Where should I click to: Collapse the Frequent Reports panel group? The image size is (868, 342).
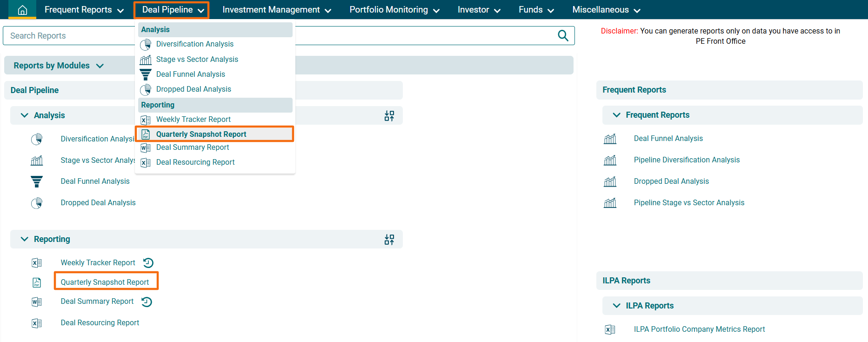(x=616, y=115)
